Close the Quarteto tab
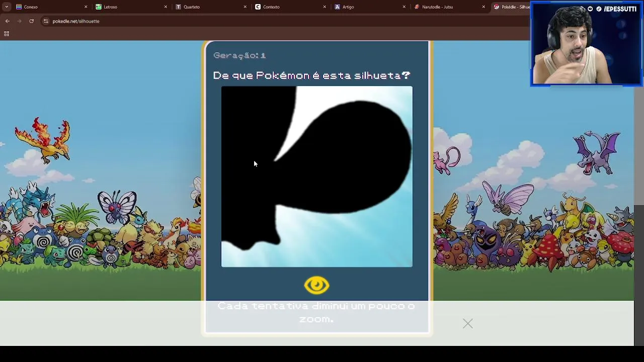 pos(245,7)
